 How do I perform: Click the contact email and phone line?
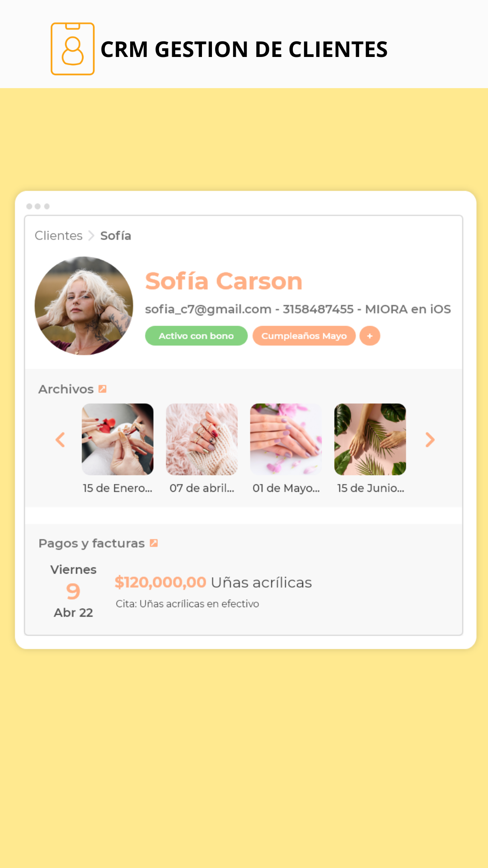pyautogui.click(x=298, y=309)
